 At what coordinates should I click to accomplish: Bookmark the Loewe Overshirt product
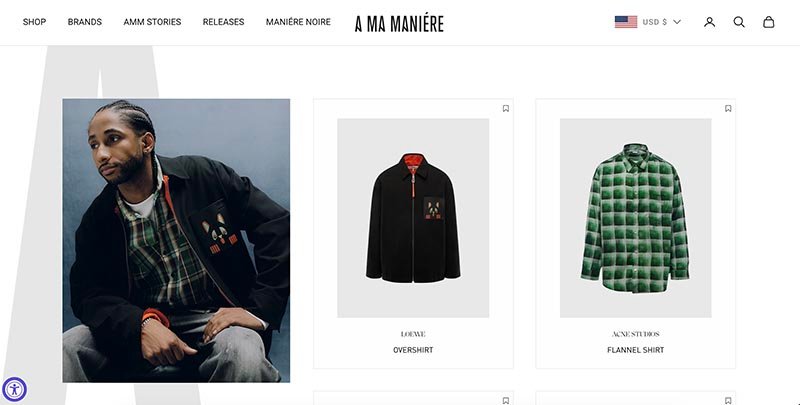click(x=506, y=108)
